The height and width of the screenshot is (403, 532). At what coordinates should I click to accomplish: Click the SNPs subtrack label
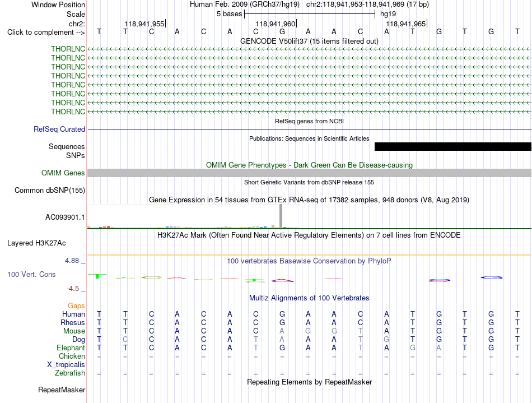76,155
